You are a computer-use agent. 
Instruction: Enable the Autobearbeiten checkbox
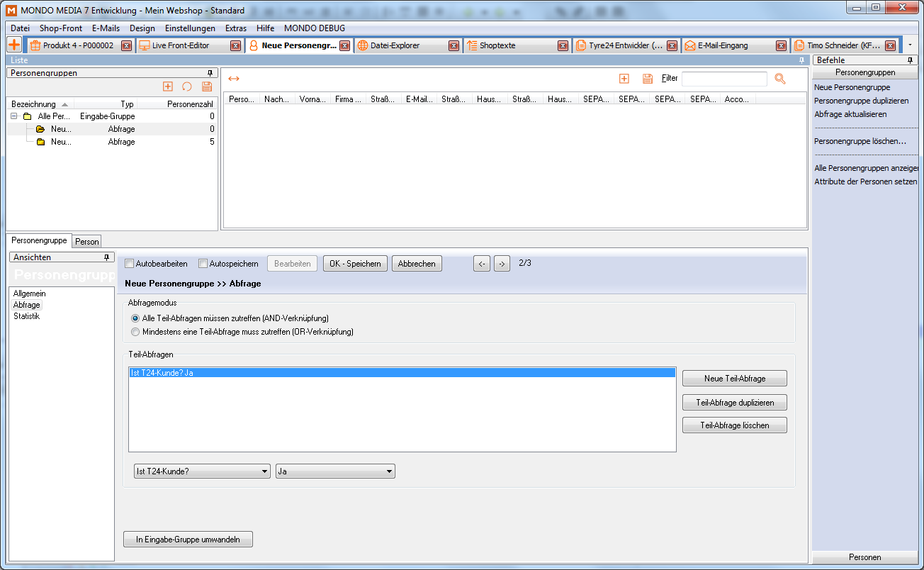pos(130,264)
